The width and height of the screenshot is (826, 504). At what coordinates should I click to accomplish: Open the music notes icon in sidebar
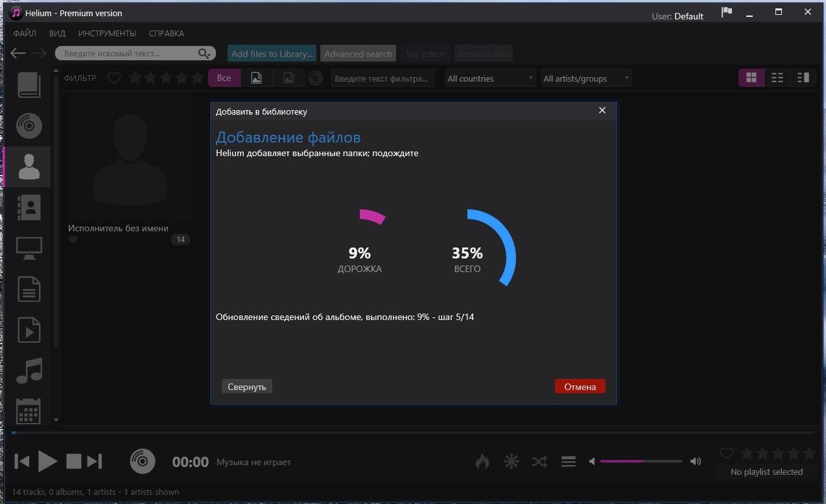point(29,370)
